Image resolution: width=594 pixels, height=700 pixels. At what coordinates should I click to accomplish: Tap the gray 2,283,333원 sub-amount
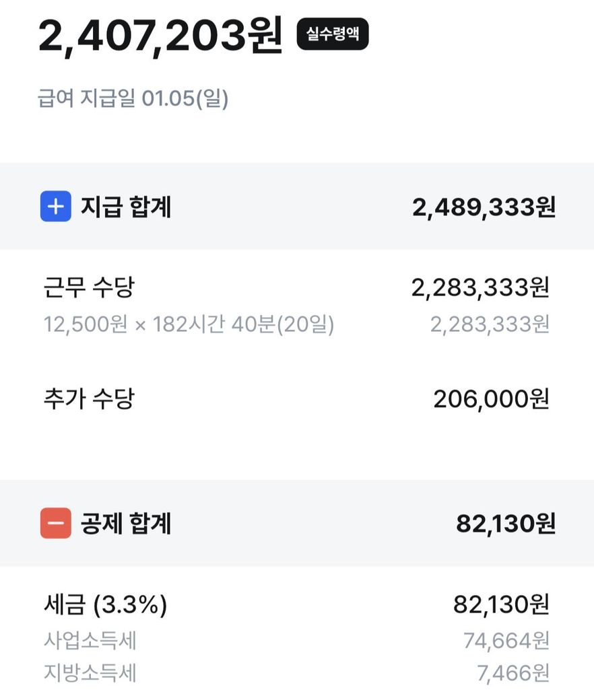490,325
